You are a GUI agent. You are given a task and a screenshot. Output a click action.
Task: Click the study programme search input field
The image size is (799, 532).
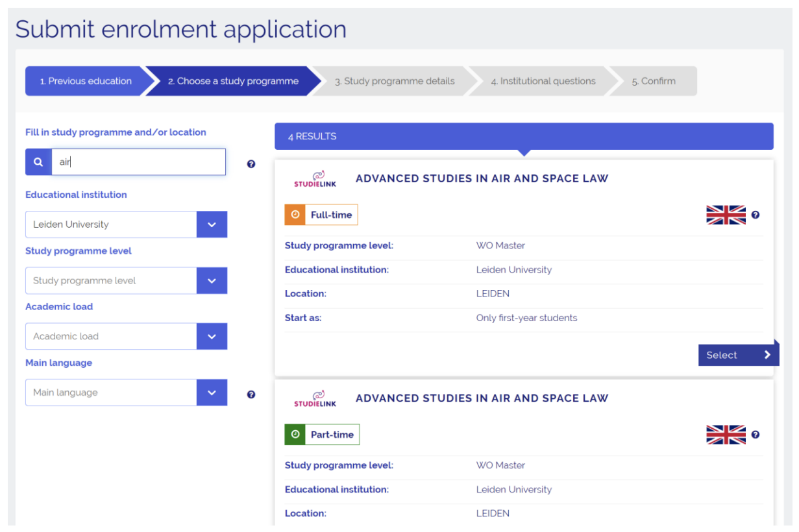138,162
